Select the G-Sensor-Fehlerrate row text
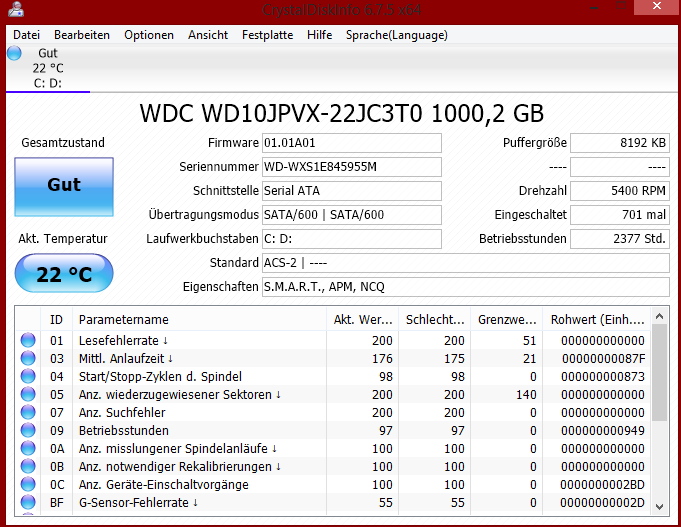Image resolution: width=681 pixels, height=527 pixels. (139, 503)
